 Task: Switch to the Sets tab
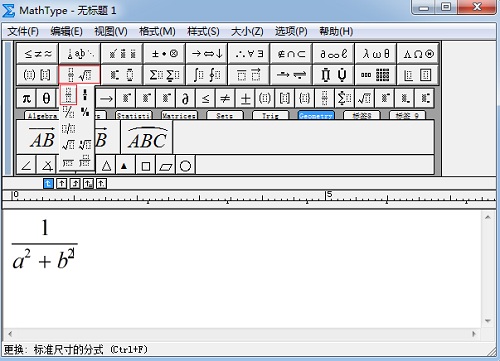tap(225, 115)
